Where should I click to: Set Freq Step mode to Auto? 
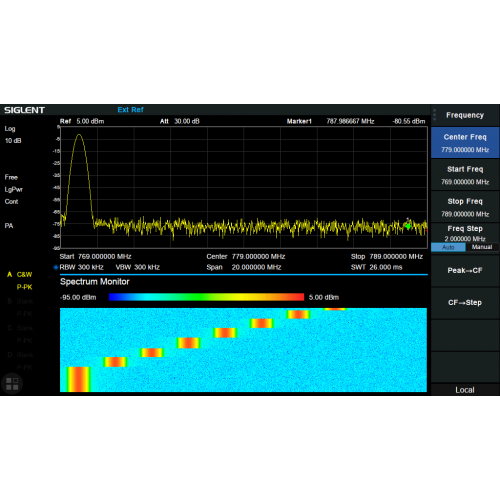(x=448, y=247)
